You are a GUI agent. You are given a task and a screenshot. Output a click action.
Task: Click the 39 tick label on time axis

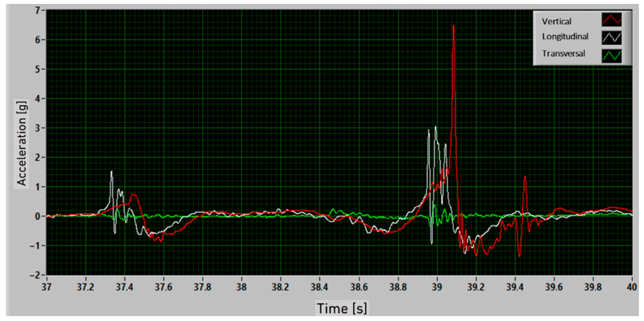(437, 287)
